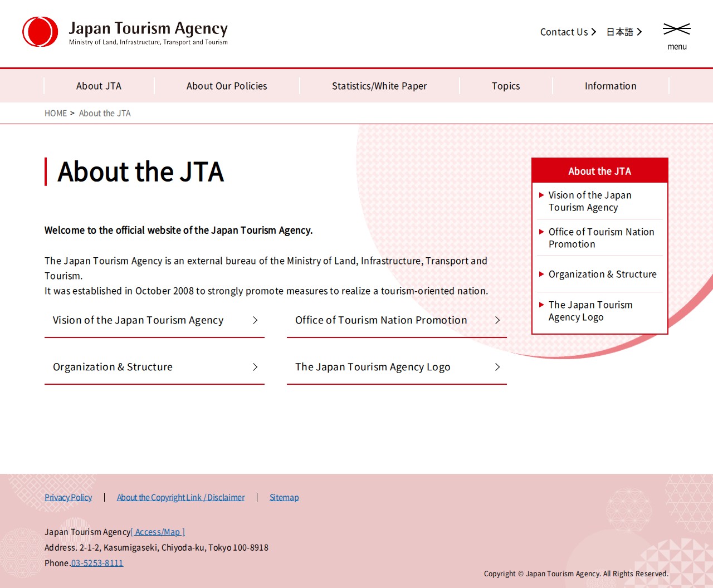The height and width of the screenshot is (588, 713).
Task: Click red triangle beside sidebar Office of Tourism Nation Promotion
Action: (x=541, y=232)
